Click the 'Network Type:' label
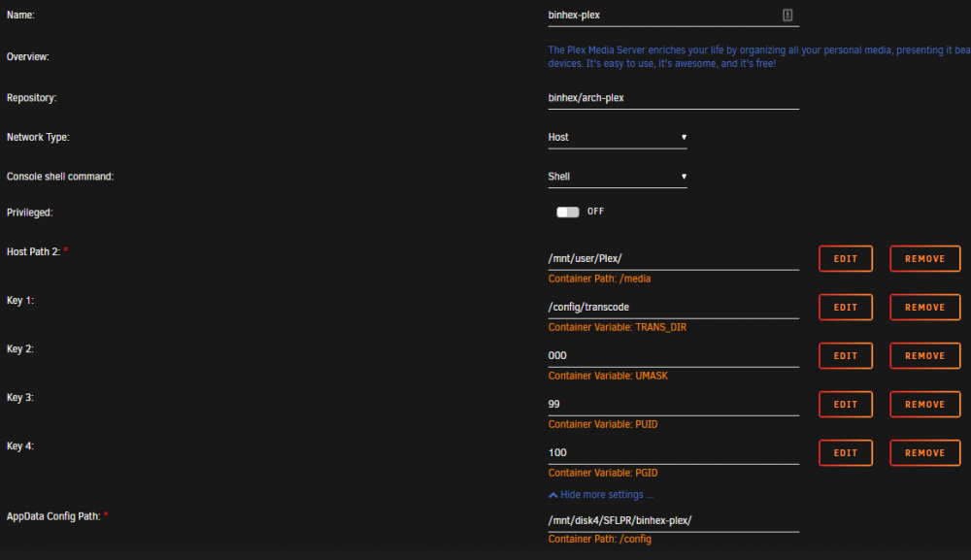 pos(38,138)
